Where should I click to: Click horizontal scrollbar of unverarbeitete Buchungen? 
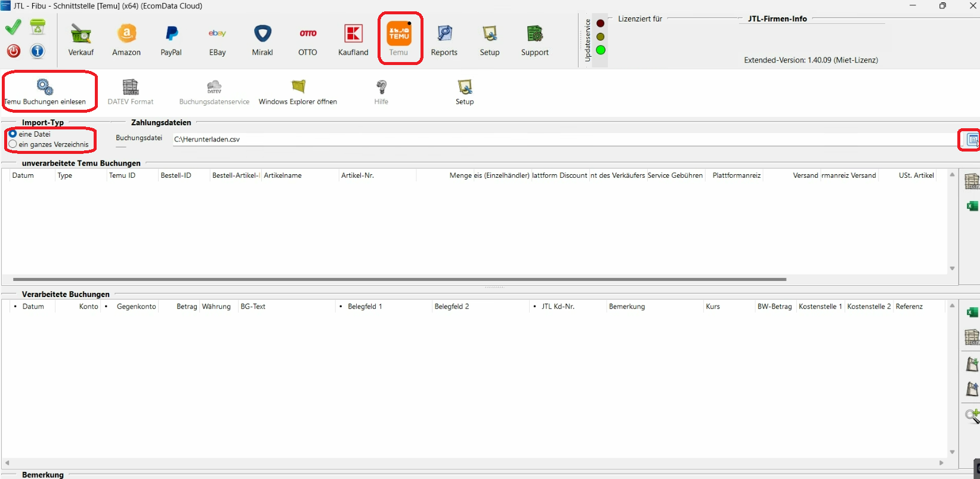pos(400,279)
